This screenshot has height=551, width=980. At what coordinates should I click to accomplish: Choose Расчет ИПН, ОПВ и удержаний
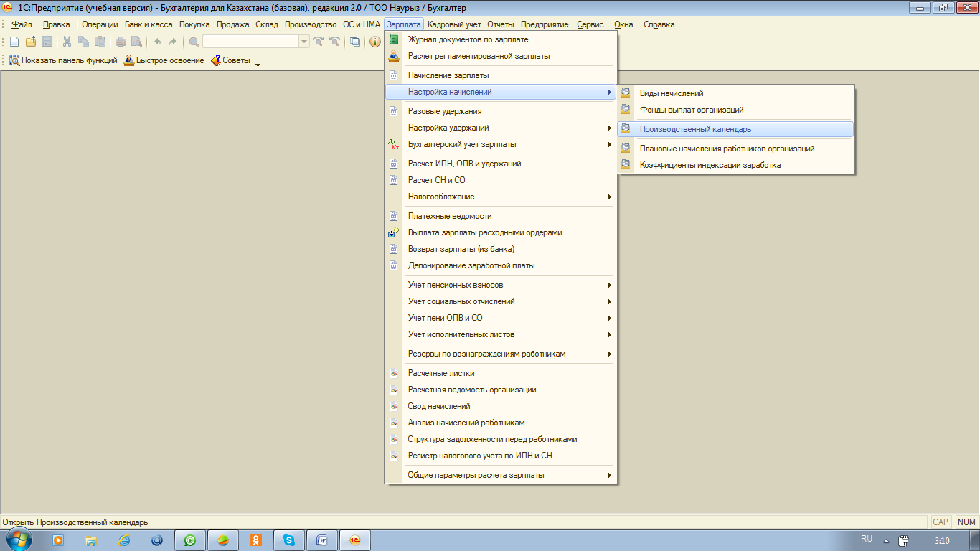[x=500, y=164]
